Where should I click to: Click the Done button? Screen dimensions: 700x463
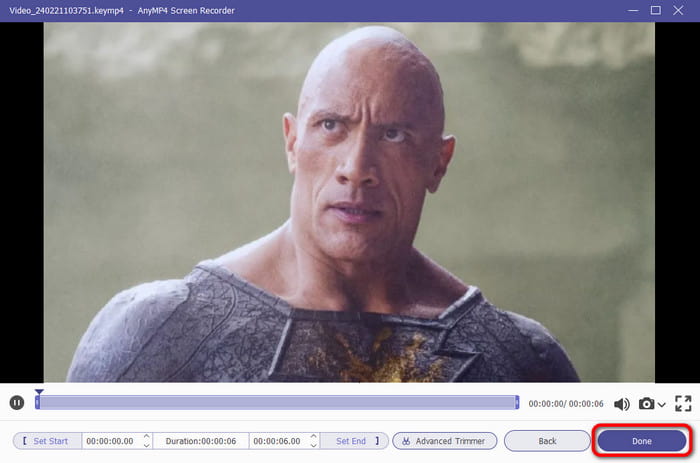tap(642, 441)
